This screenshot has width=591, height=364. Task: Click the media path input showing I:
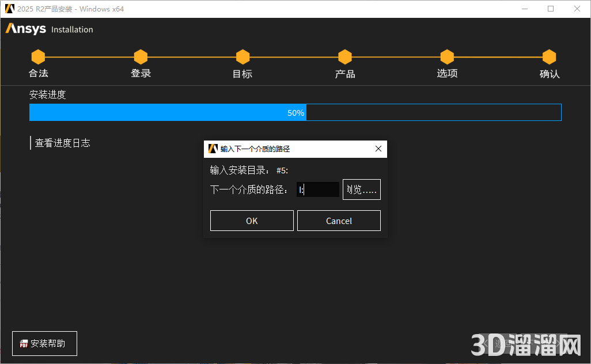318,189
